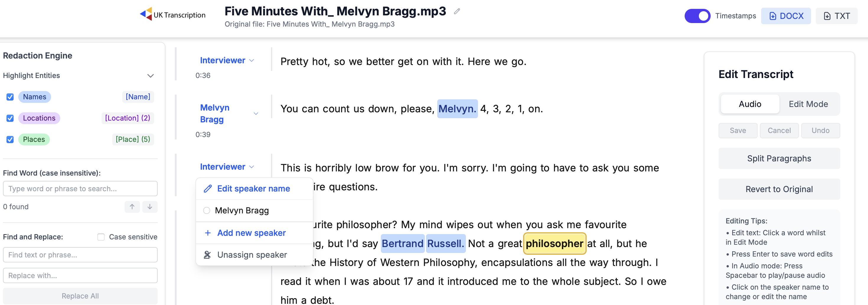Open the Melvyn Bragg speaker dropdown
Image resolution: width=868 pixels, height=305 pixels.
[x=256, y=114]
